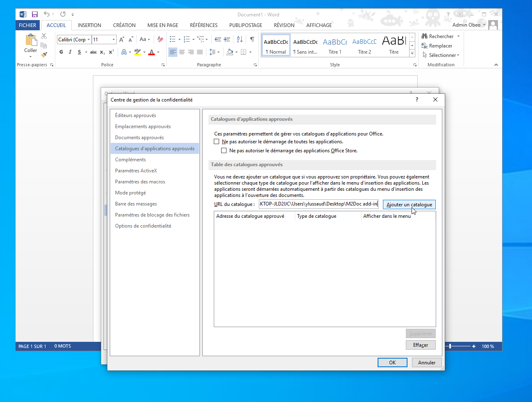Viewport: 532px width, 402px height.
Task: Open the Calibri font name dropdown
Action: coord(89,40)
